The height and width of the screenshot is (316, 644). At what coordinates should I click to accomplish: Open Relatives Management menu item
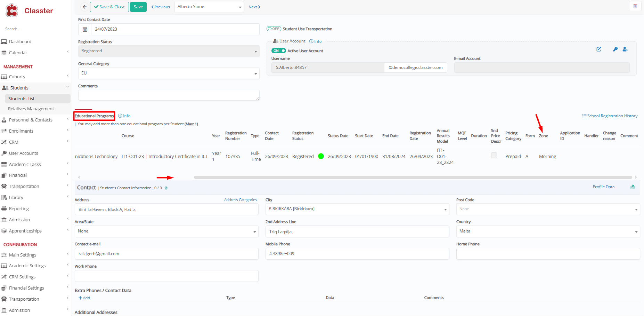[31, 109]
